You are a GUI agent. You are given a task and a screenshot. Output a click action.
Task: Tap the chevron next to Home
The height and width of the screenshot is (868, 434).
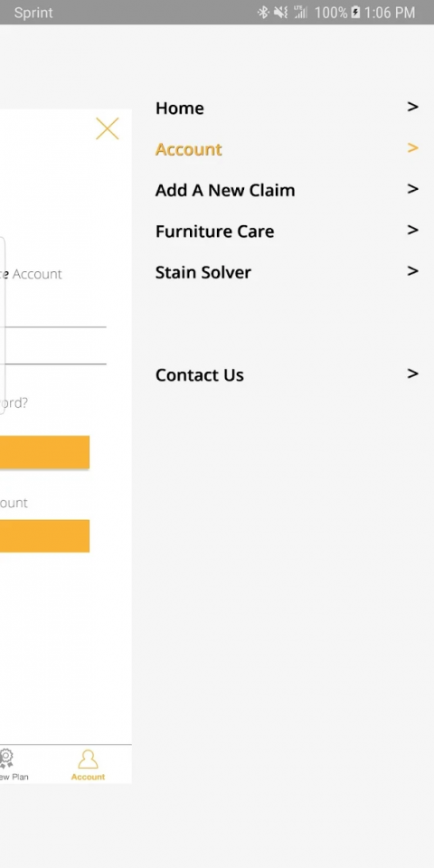coord(412,107)
